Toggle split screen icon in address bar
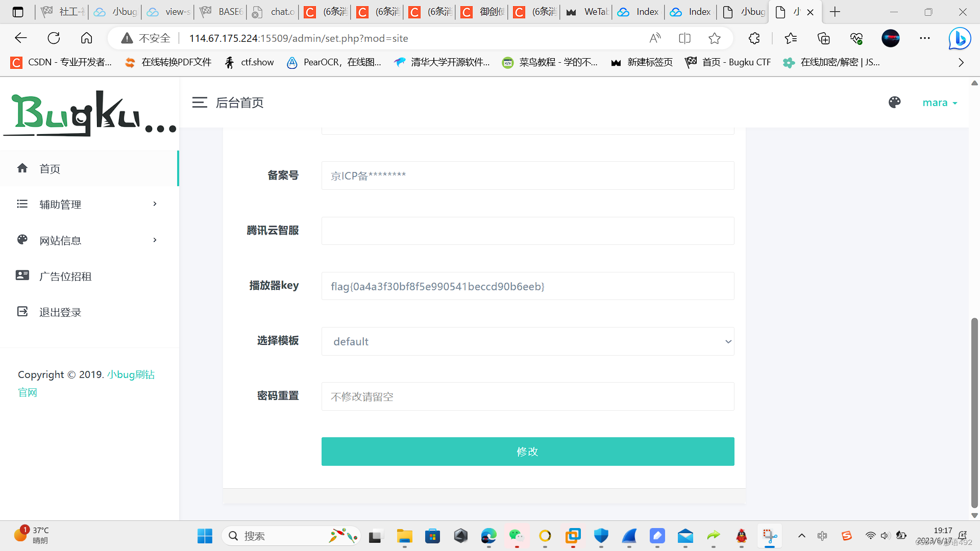980x551 pixels. (x=684, y=38)
